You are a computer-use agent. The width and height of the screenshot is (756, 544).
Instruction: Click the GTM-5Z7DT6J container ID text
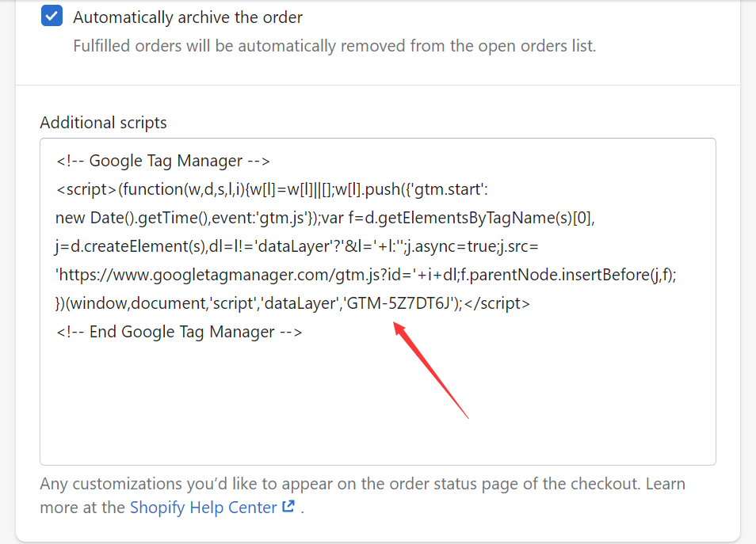click(399, 303)
